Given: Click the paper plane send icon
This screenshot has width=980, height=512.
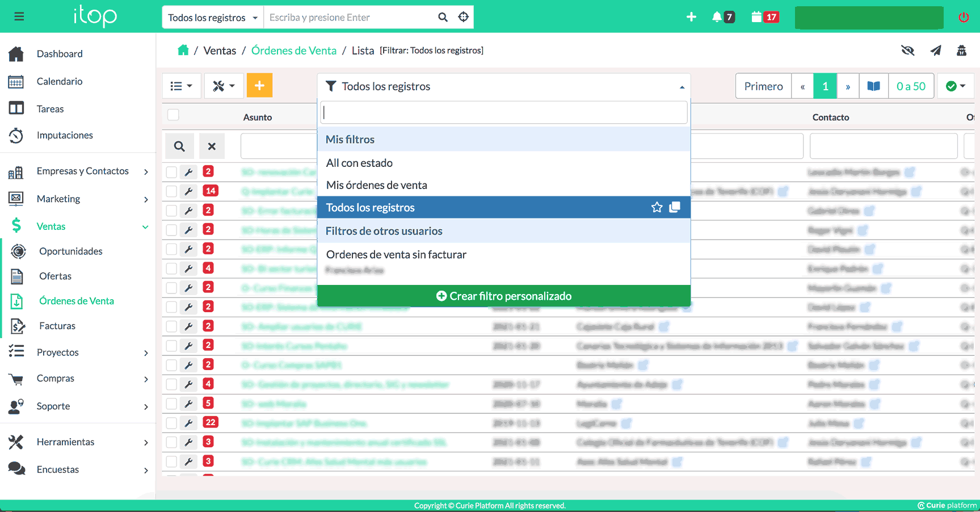Looking at the screenshot, I should click(x=935, y=51).
